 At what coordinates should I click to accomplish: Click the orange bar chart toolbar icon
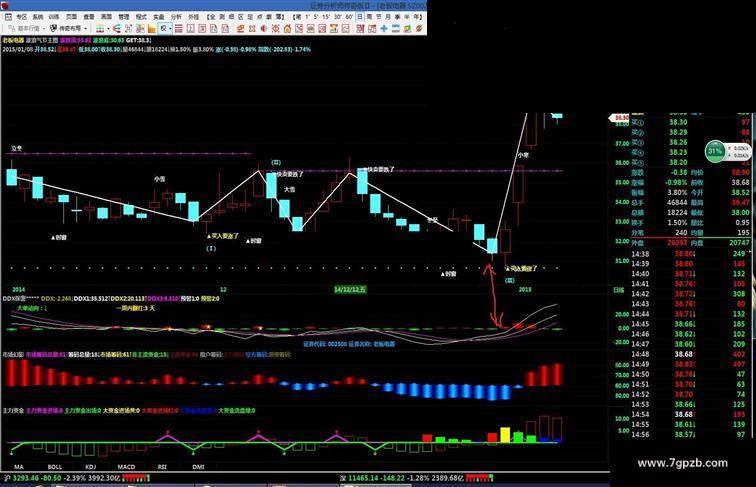coord(151,29)
